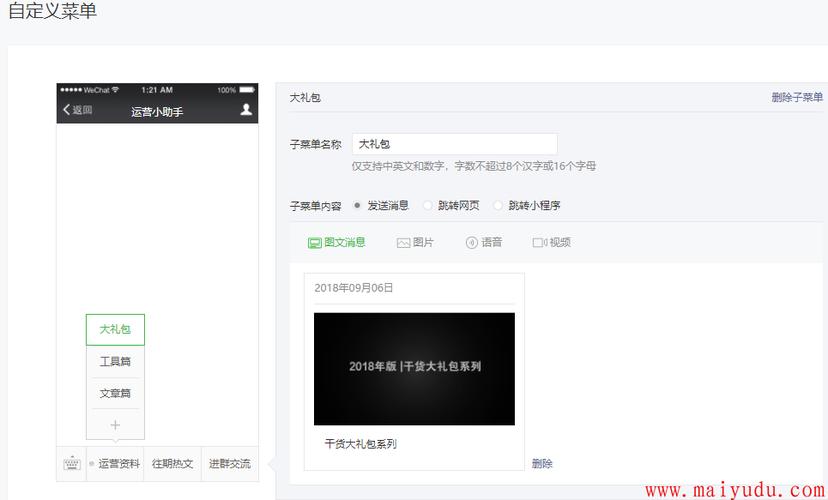Toggle the keyboard icon in menu bar
Screen dimensions: 828x500
tap(71, 464)
